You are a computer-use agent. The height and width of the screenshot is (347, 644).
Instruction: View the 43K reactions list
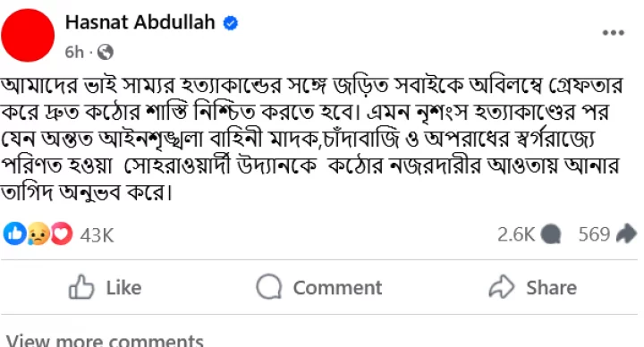[x=97, y=235]
